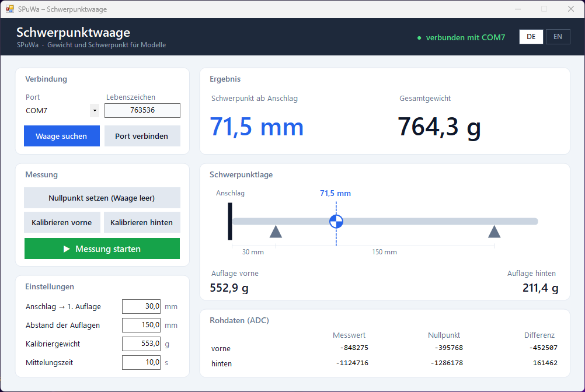Edit the Mittelungszeit value field
Screen dimensions: 585x392
(x=141, y=362)
